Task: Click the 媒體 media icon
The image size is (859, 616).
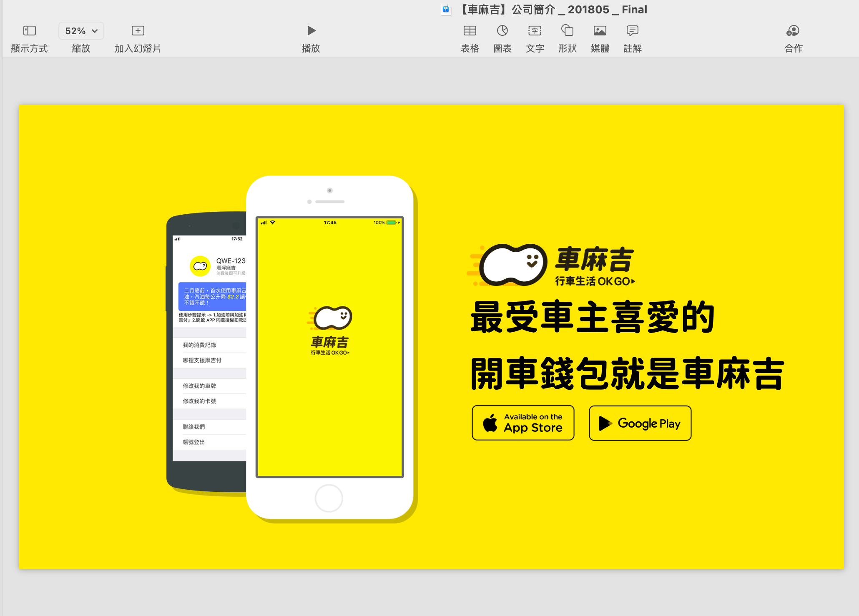Action: tap(600, 31)
